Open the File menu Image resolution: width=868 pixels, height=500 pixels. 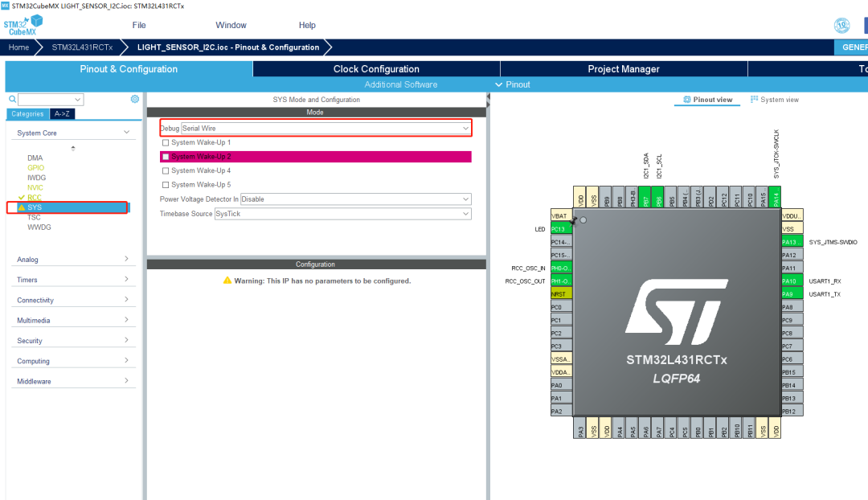(x=139, y=26)
